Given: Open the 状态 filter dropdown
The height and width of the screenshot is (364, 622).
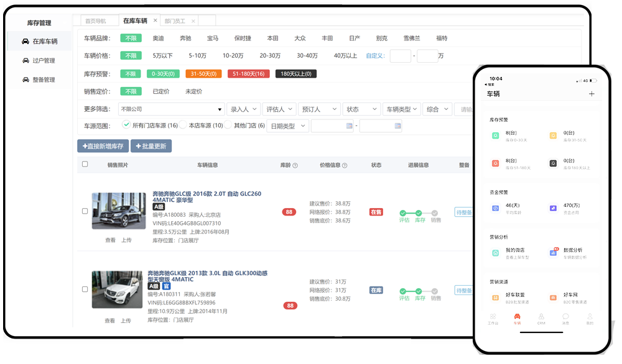Looking at the screenshot, I should tap(361, 109).
